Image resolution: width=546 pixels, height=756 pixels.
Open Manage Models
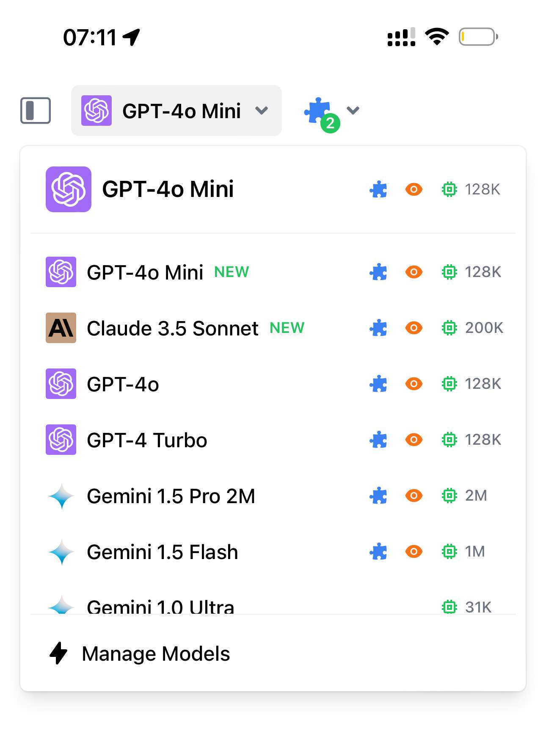(273, 653)
